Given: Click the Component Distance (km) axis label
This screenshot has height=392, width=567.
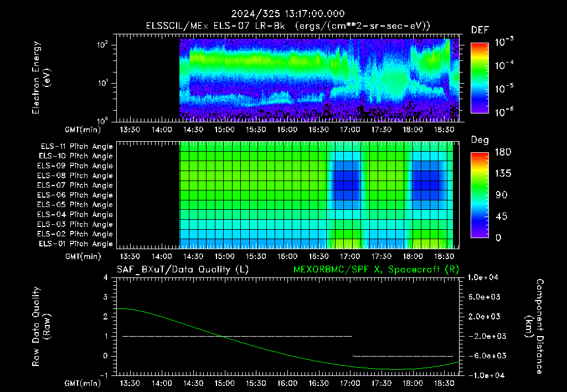Looking at the screenshot, I should click(x=534, y=327).
